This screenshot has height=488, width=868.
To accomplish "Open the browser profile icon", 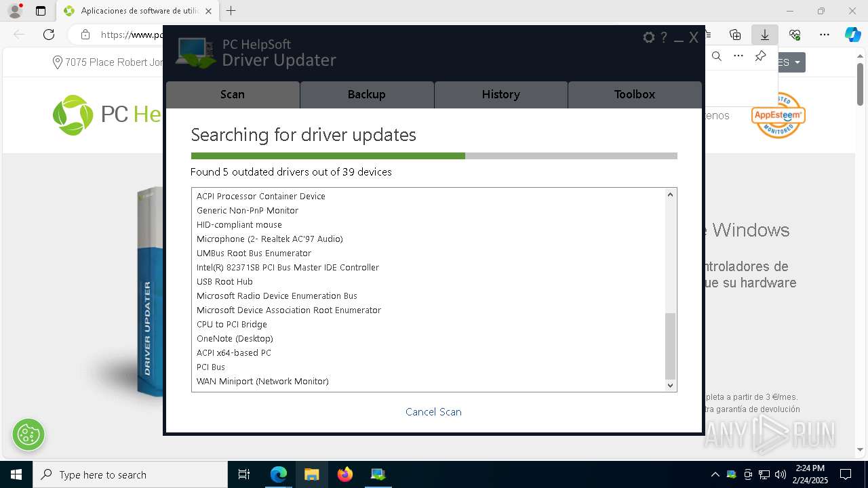I will (x=14, y=11).
